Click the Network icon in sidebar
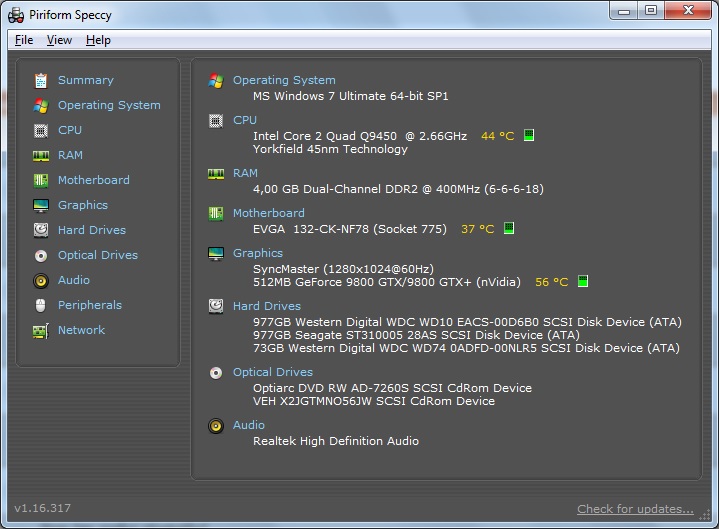Image resolution: width=719 pixels, height=529 pixels. [x=41, y=330]
